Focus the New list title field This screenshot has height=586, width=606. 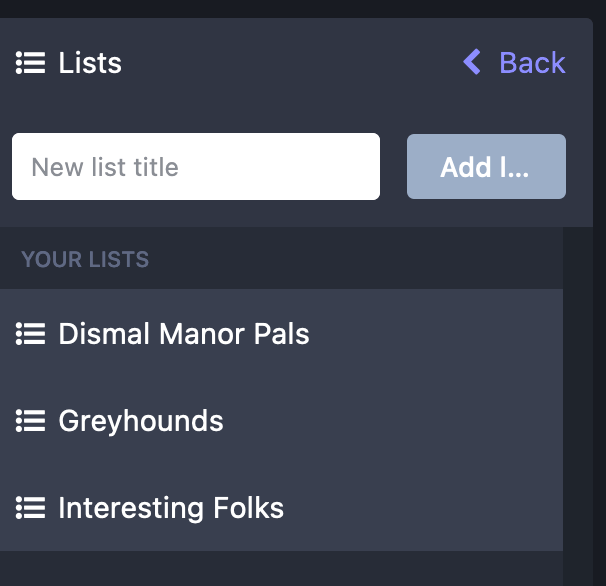196,166
